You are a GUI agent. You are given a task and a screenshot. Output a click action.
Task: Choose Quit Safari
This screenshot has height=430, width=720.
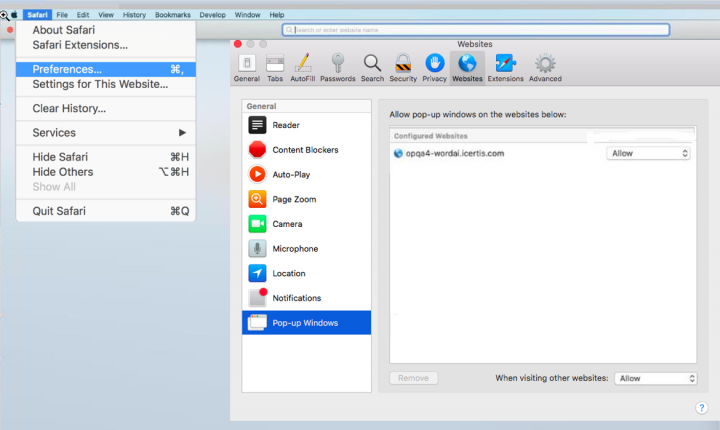(106, 211)
